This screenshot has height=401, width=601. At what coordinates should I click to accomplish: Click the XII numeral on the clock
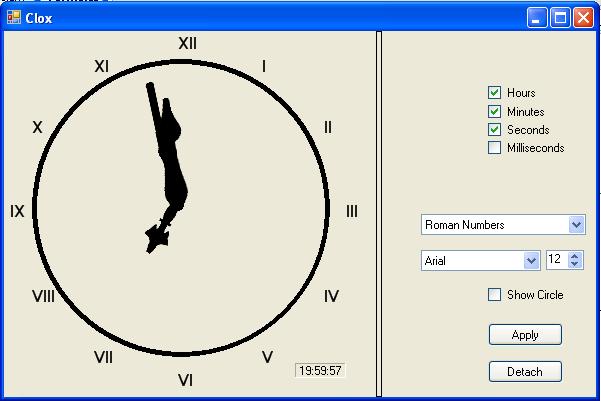click(187, 43)
